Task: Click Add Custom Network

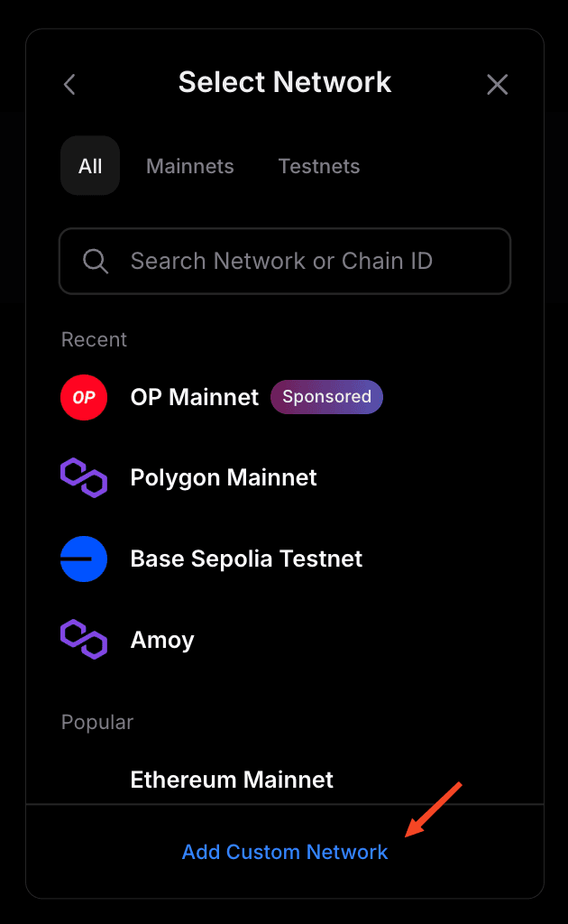Action: tap(284, 851)
